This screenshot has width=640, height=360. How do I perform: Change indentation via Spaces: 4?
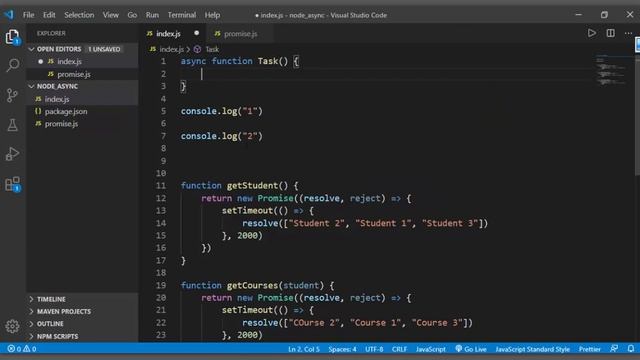tap(342, 349)
